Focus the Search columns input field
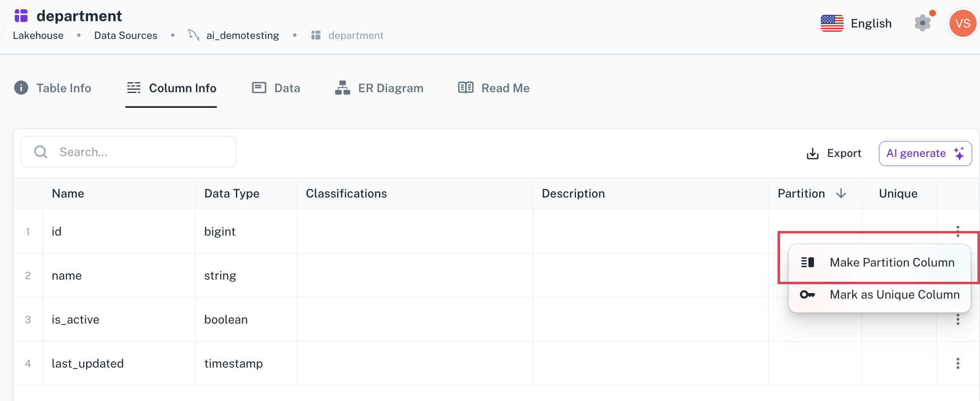980x401 pixels. tap(129, 152)
